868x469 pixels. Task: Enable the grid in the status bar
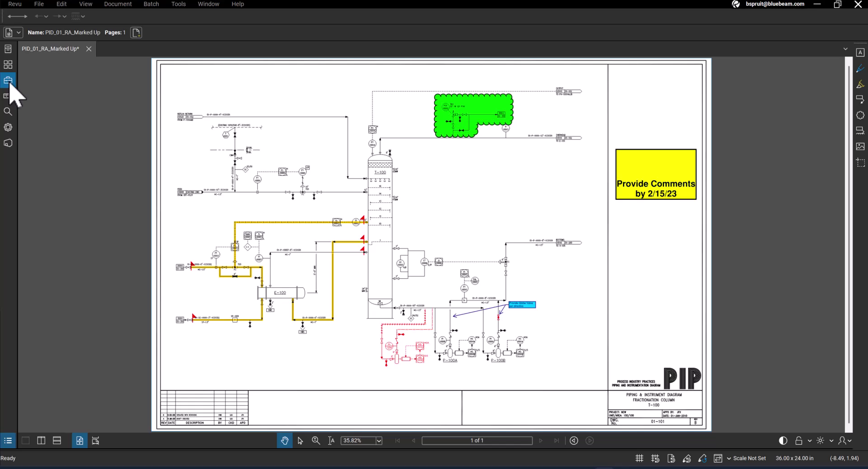coord(639,458)
